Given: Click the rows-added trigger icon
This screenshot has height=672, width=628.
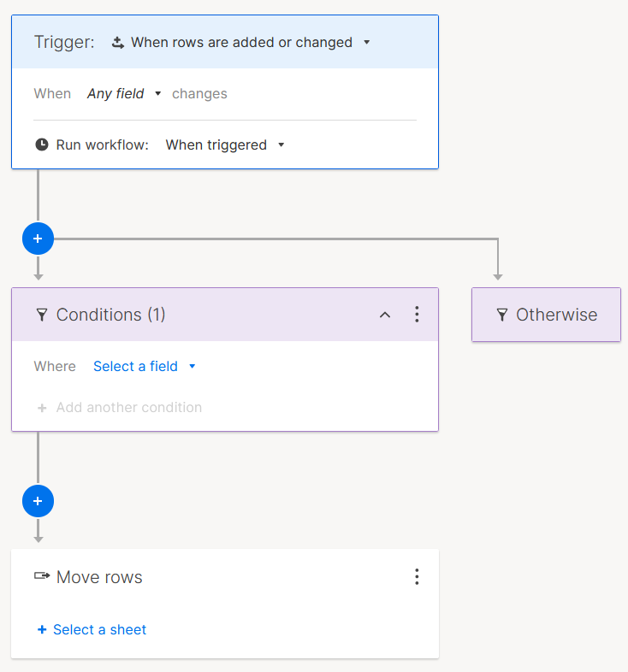Looking at the screenshot, I should click(118, 42).
